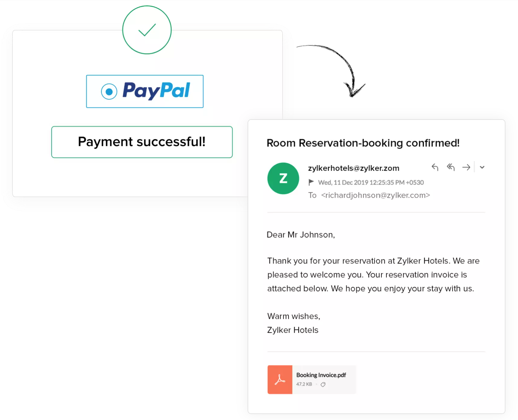The width and height of the screenshot is (518, 420).
Task: Open the Booking Invoice.pdf file name
Action: 321,375
